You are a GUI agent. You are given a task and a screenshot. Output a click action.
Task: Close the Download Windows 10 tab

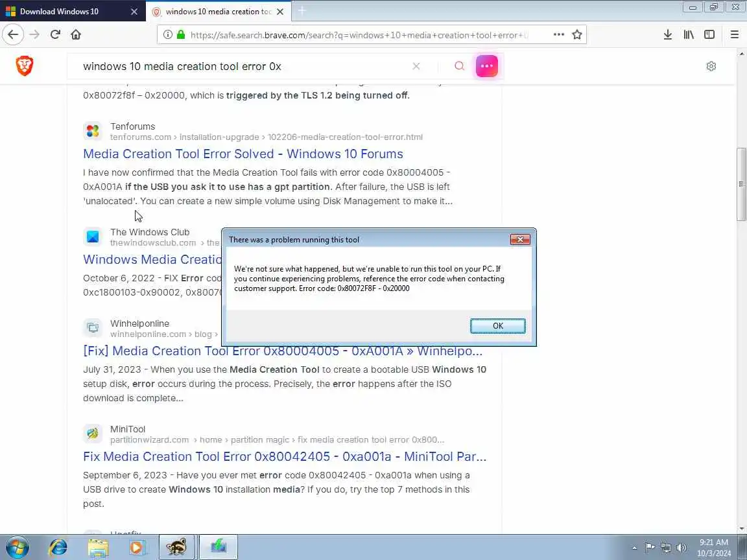click(134, 12)
